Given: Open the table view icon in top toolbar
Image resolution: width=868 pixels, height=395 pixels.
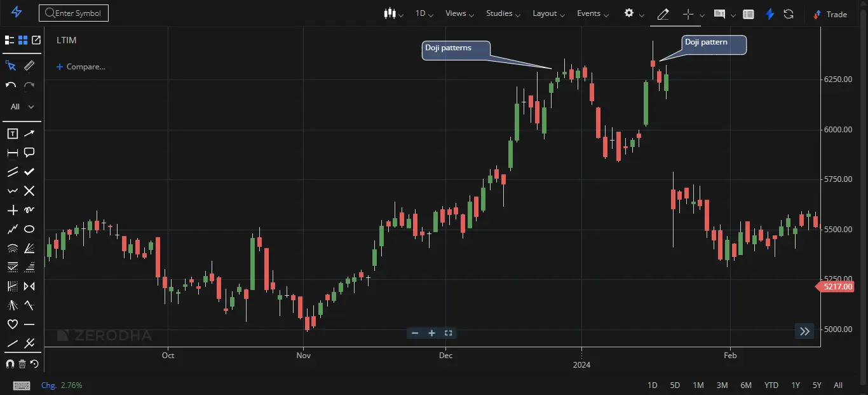Looking at the screenshot, I should 749,14.
